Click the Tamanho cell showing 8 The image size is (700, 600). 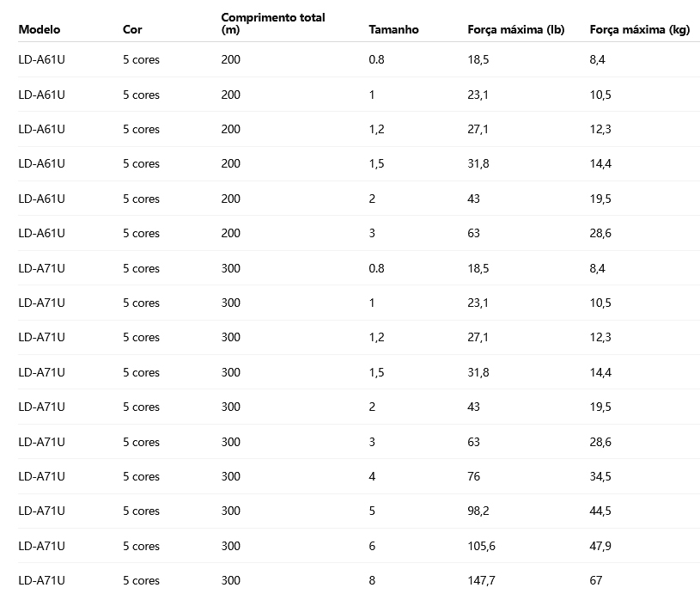[x=372, y=580]
